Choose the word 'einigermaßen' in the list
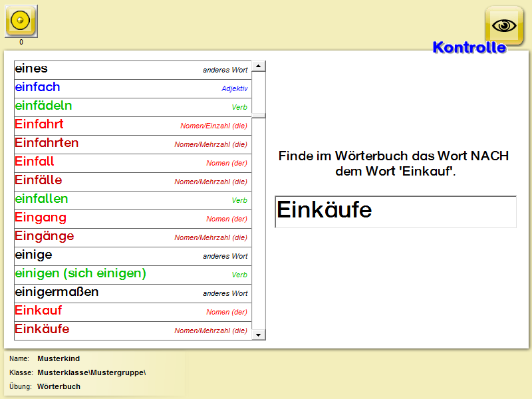Viewport: 532px width, 399px height. click(132, 293)
